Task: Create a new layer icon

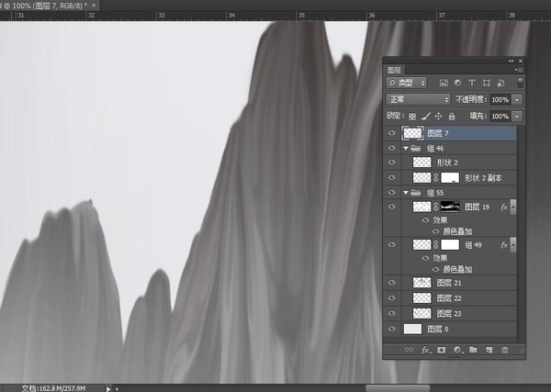Action: point(489,350)
